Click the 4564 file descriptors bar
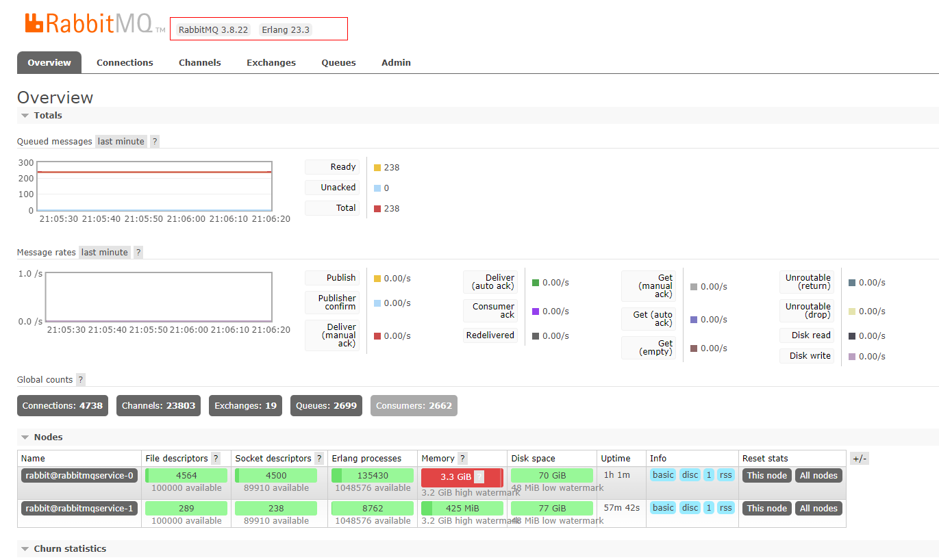 [186, 476]
